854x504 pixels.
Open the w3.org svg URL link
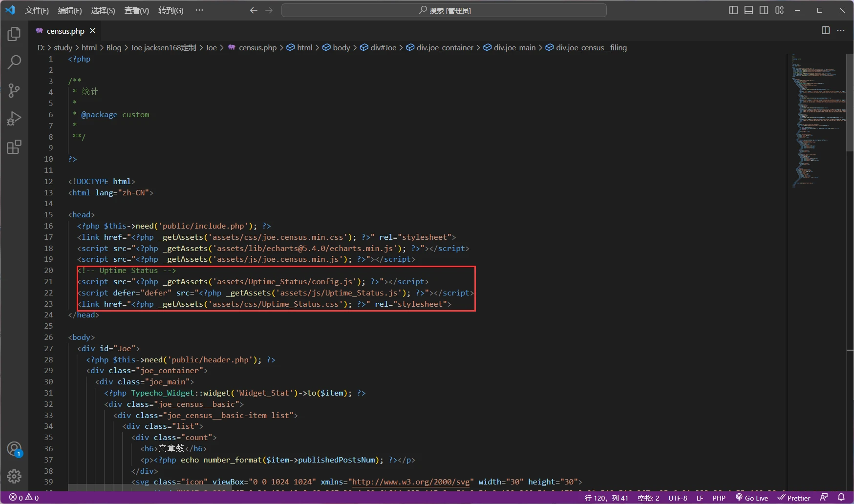point(411,482)
